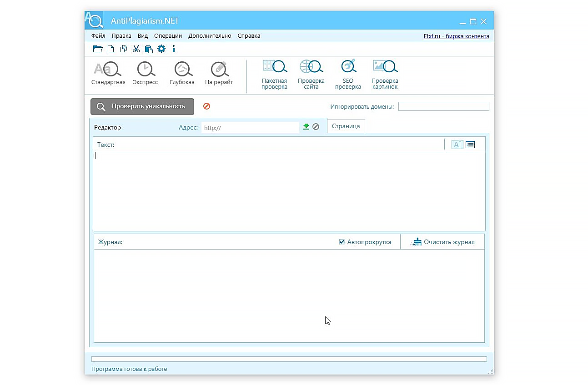Toggle the Автопрокрутка checkbox
This screenshot has height=385, width=588.
click(342, 242)
